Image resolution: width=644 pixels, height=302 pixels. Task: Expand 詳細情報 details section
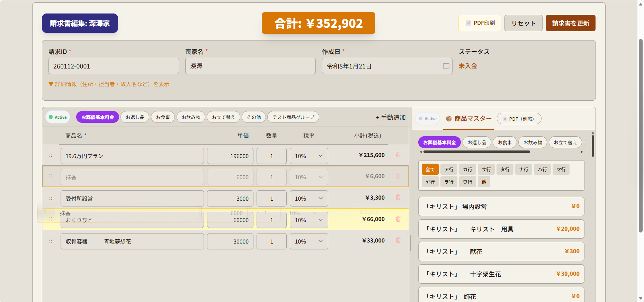[109, 84]
